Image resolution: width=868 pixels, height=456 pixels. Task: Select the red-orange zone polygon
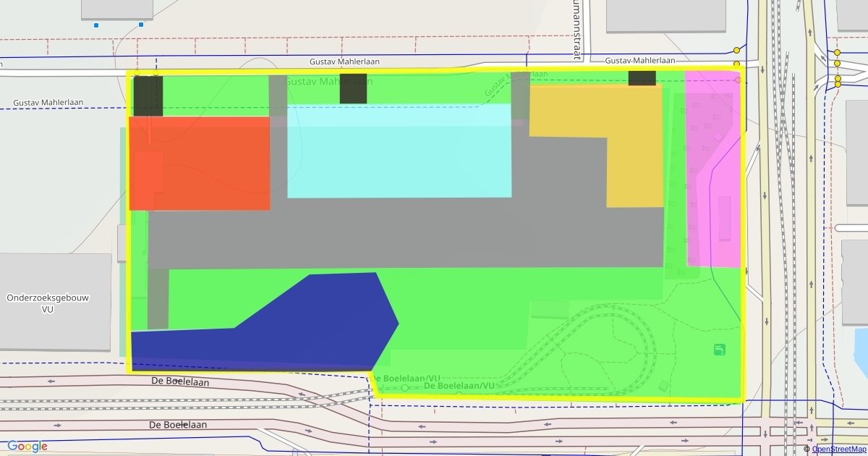click(200, 164)
